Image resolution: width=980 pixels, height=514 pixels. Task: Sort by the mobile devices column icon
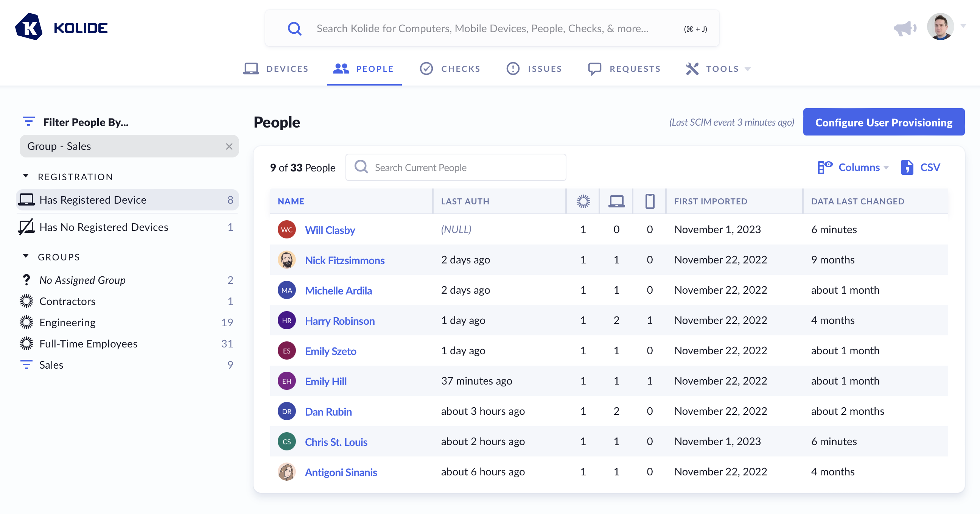(649, 201)
